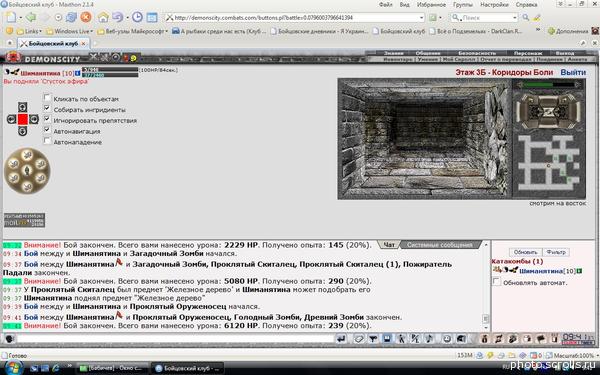The width and height of the screenshot is (600, 375).
Task: Open the Файл menu
Action: coord(386,5)
